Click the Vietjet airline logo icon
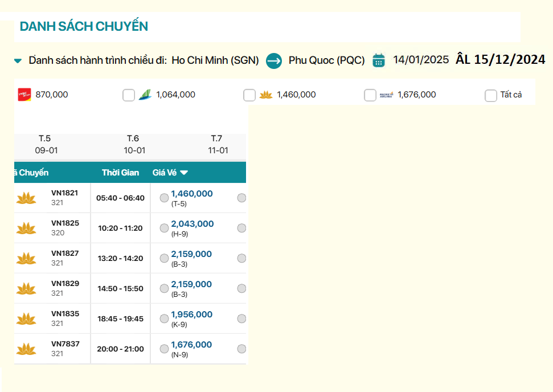 point(24,95)
